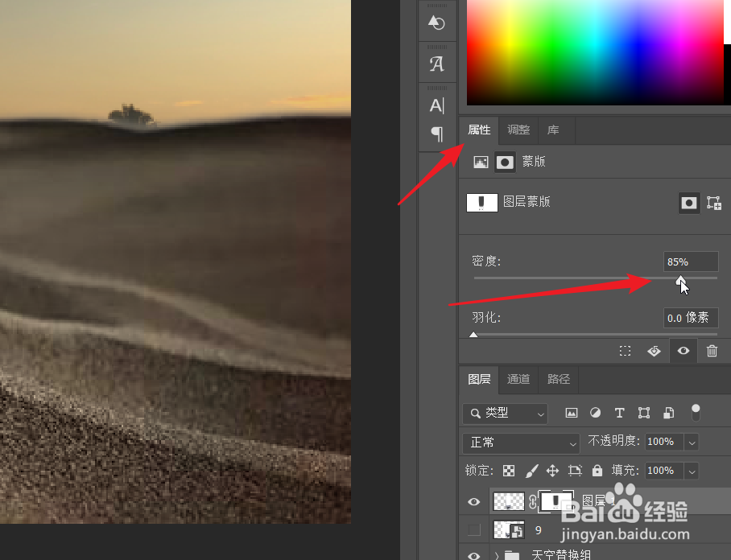
Task: Select the 天空替换组 group name
Action: tap(561, 555)
